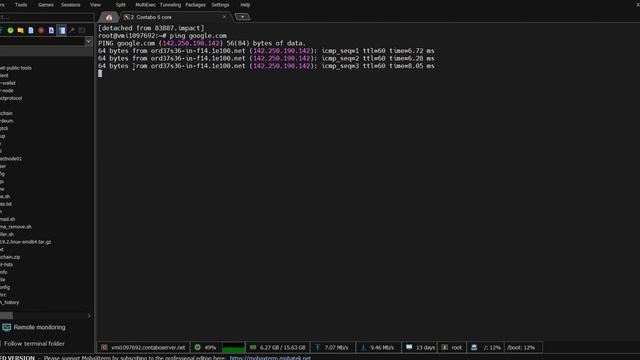The width and height of the screenshot is (640, 360).
Task: Open the Sessions menu
Action: tap(71, 5)
